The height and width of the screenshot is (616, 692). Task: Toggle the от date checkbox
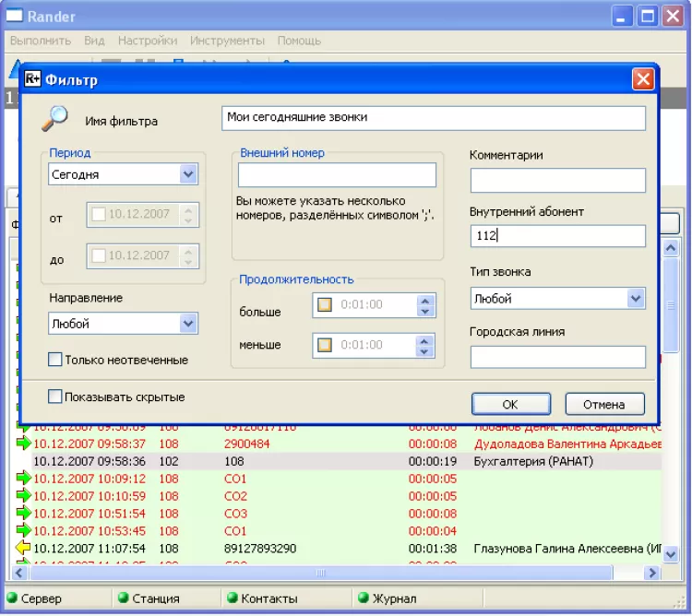[x=99, y=214]
